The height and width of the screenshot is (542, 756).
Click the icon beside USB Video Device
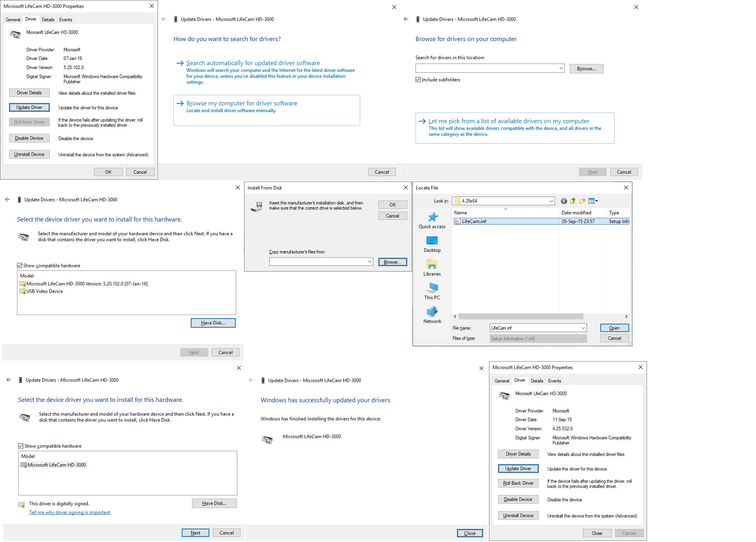tap(23, 291)
